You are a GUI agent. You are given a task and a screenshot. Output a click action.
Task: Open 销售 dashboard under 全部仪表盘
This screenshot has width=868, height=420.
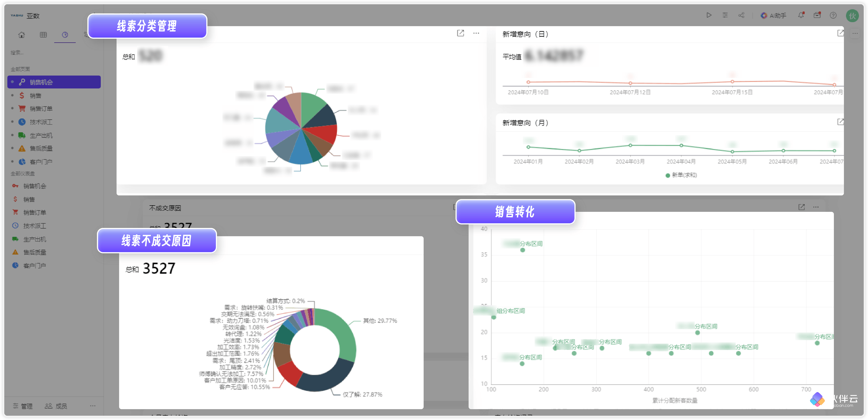pos(54,199)
